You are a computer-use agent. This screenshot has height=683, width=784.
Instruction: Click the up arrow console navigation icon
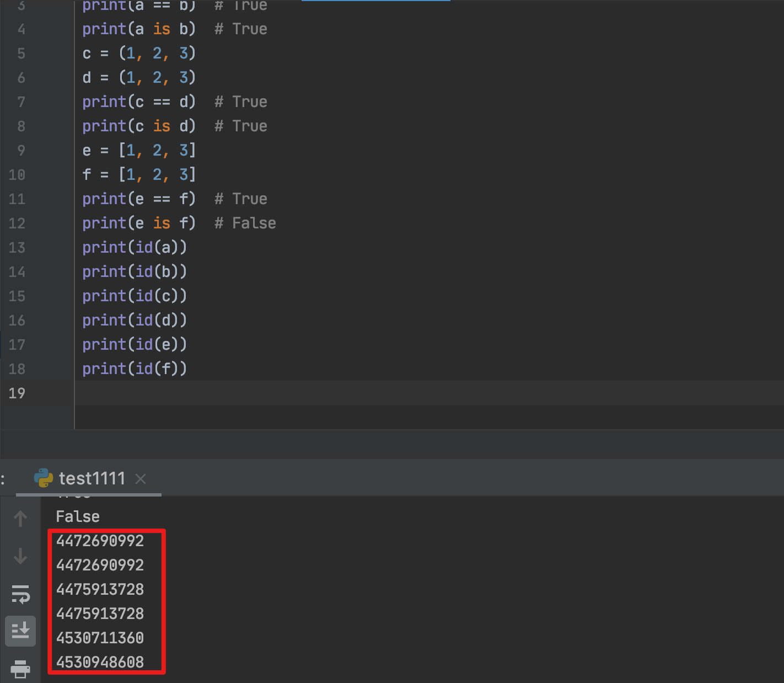20,519
